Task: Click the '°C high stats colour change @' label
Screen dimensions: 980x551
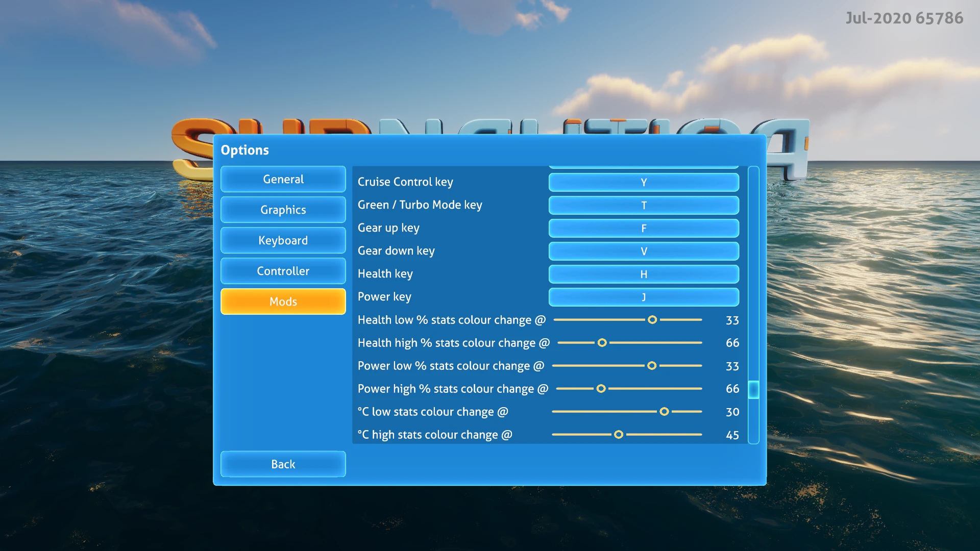Action: click(x=435, y=435)
